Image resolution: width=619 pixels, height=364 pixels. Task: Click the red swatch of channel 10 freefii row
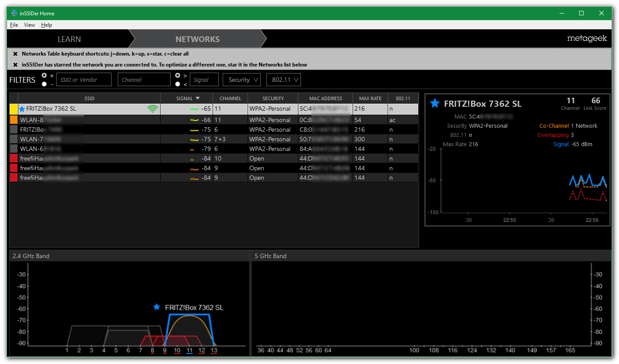14,158
